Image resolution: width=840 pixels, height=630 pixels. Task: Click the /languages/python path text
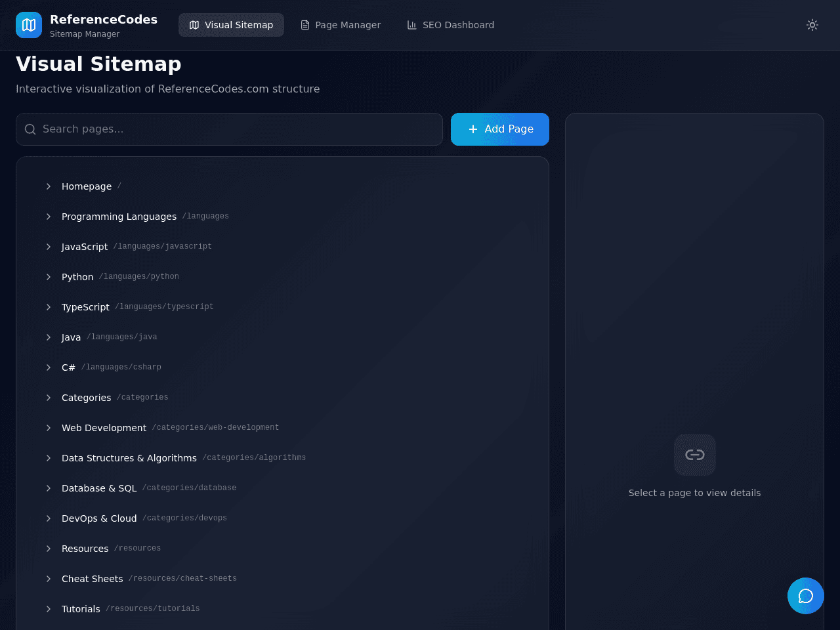139,276
